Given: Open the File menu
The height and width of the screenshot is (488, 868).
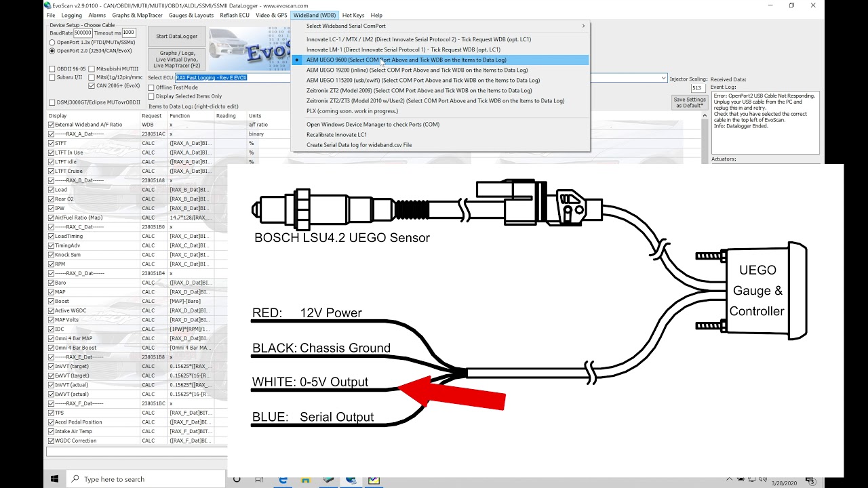Looking at the screenshot, I should coord(51,16).
